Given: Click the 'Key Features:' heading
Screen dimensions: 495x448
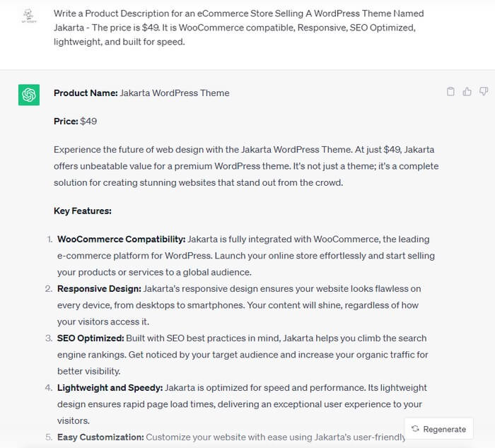Looking at the screenshot, I should pyautogui.click(x=83, y=211).
